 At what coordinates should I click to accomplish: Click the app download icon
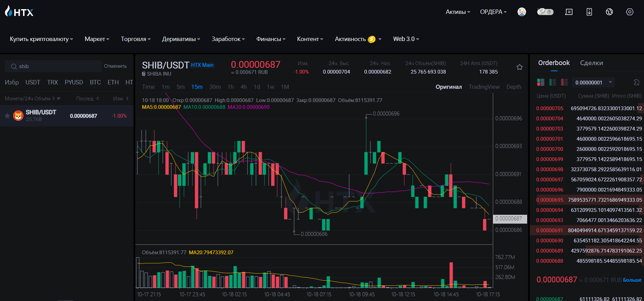[589, 12]
